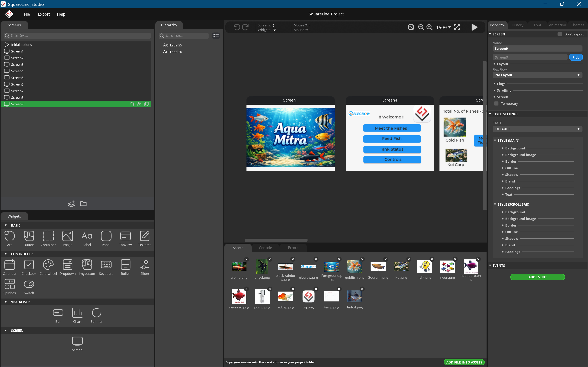Duplicate Screen9 using copy icon

[146, 104]
